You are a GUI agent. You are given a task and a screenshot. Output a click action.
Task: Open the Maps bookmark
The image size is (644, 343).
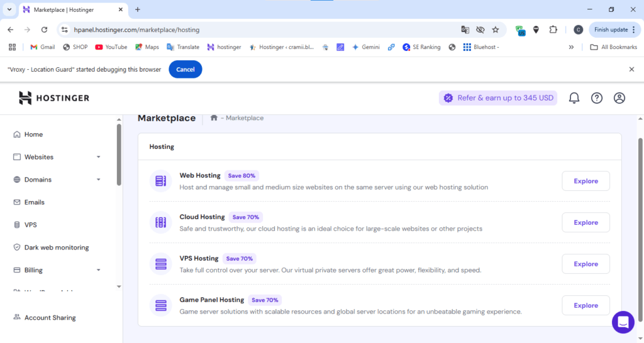[x=147, y=47]
